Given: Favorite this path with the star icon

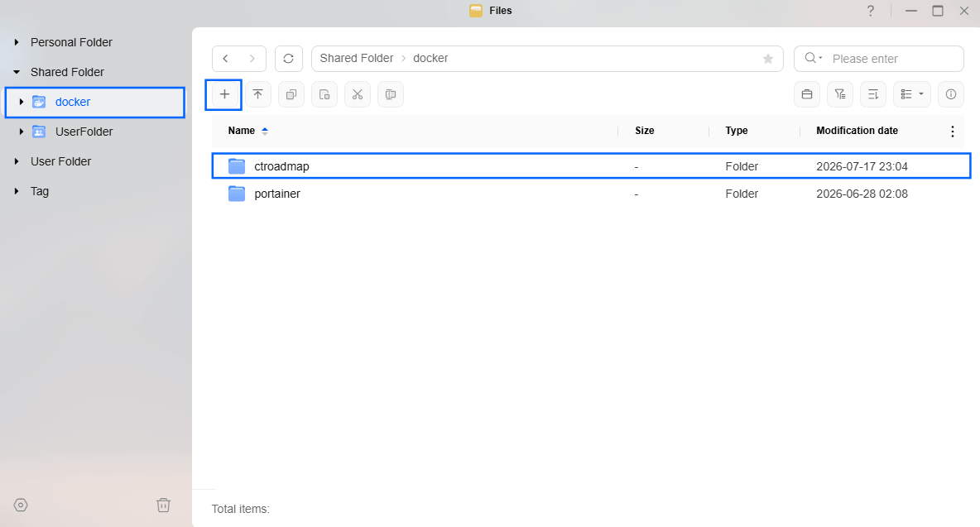Looking at the screenshot, I should 768,59.
